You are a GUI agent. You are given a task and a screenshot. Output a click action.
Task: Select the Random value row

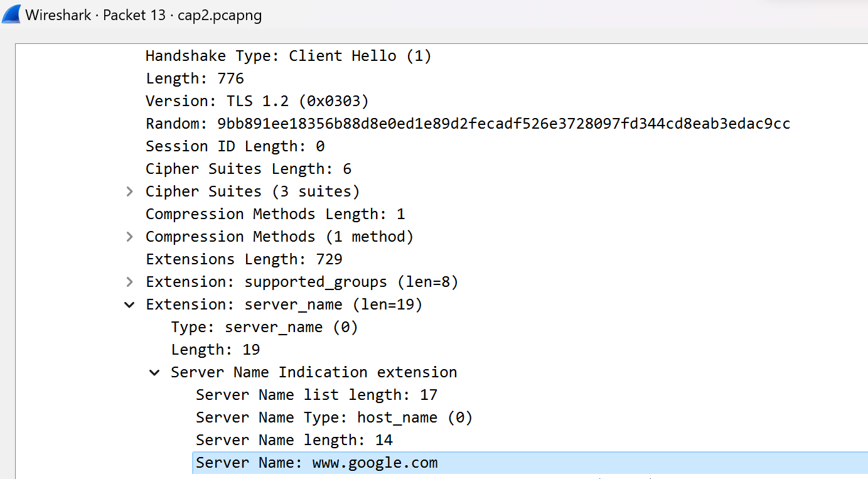click(x=468, y=124)
